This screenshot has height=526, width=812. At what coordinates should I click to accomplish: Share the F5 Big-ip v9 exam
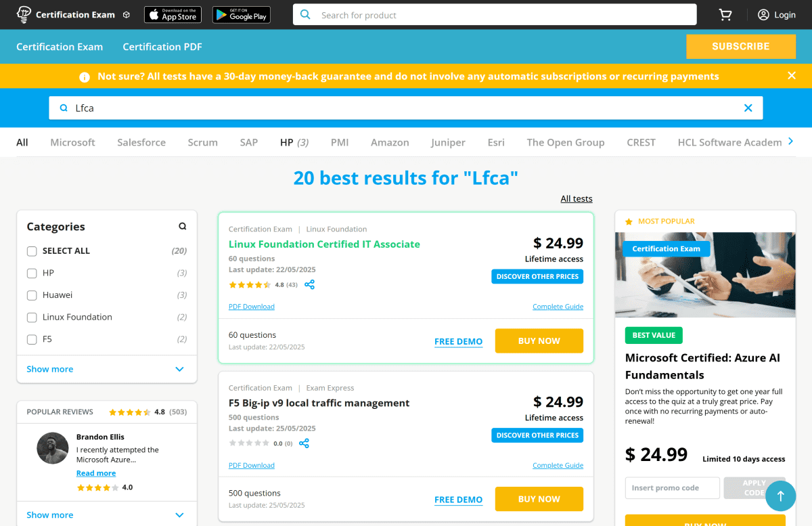[304, 443]
